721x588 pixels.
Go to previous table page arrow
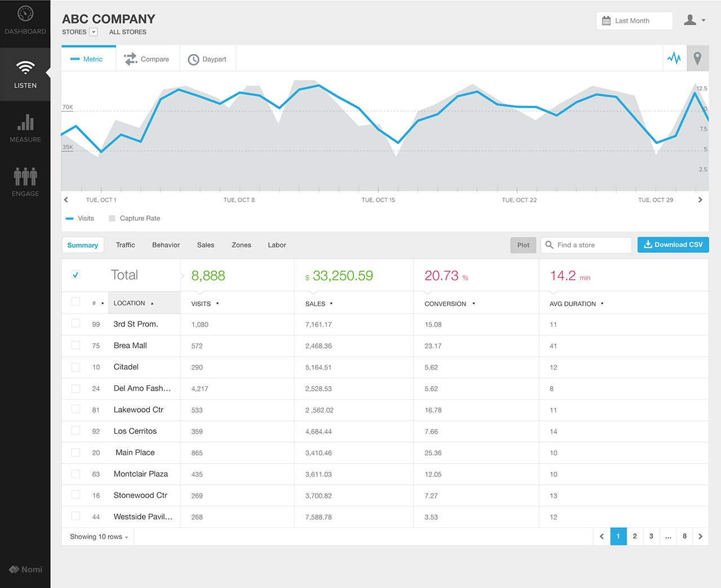point(602,536)
